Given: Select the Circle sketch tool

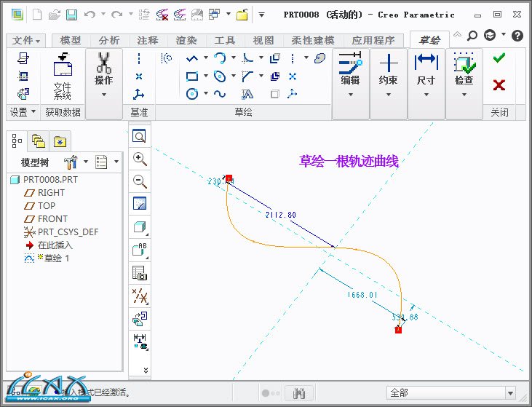Looking at the screenshot, I should 192,94.
